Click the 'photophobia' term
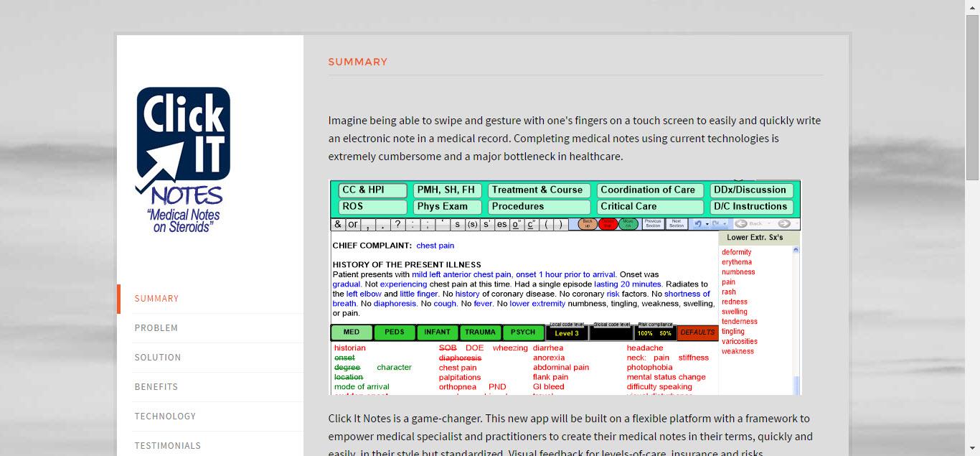 pyautogui.click(x=650, y=368)
